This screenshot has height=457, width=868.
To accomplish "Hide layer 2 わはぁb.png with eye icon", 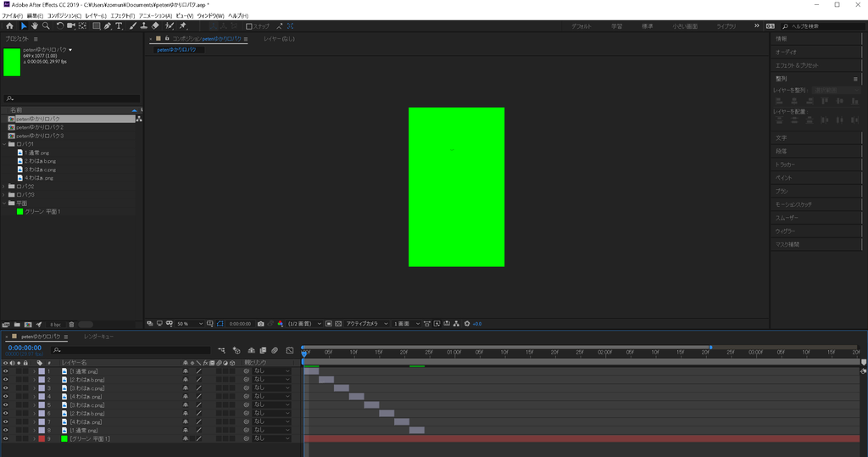I will point(6,380).
